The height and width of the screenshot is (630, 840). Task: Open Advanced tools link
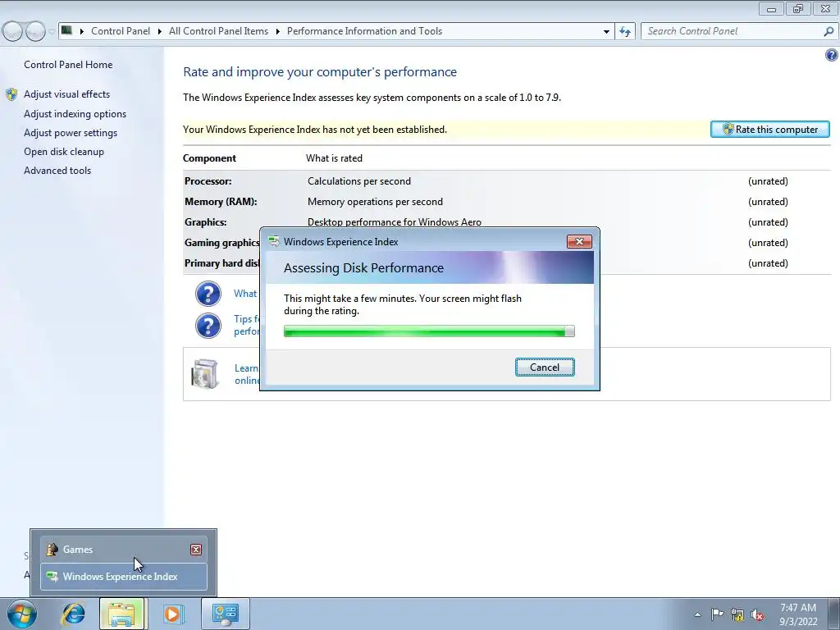point(57,171)
